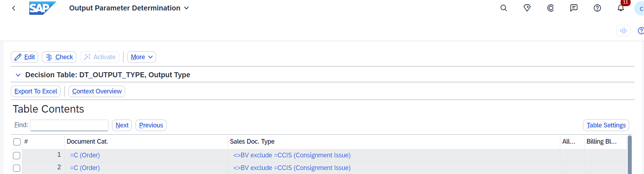Open the More dropdown menu

point(141,57)
